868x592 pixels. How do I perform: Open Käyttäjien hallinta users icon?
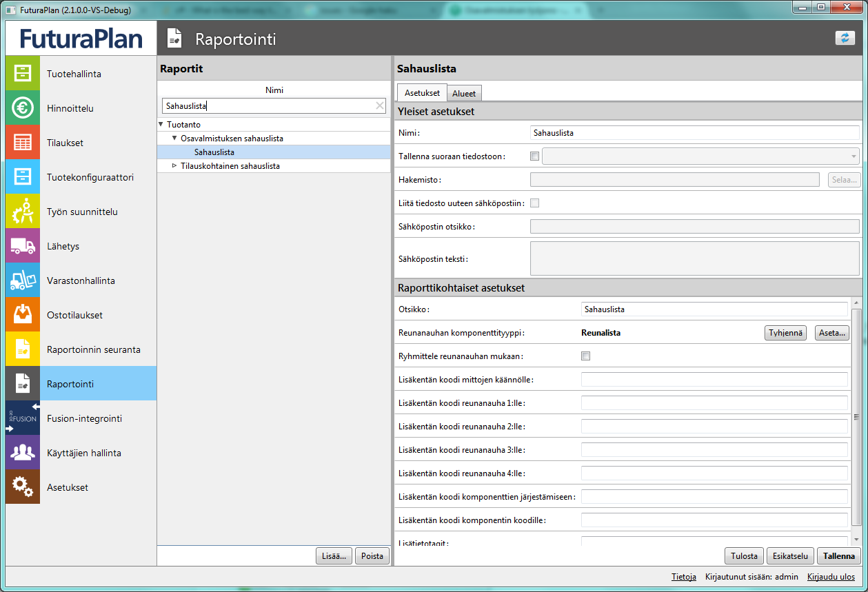23,452
